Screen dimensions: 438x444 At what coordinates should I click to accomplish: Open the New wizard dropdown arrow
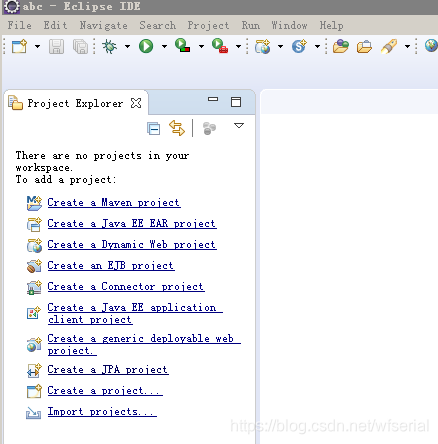tap(37, 46)
